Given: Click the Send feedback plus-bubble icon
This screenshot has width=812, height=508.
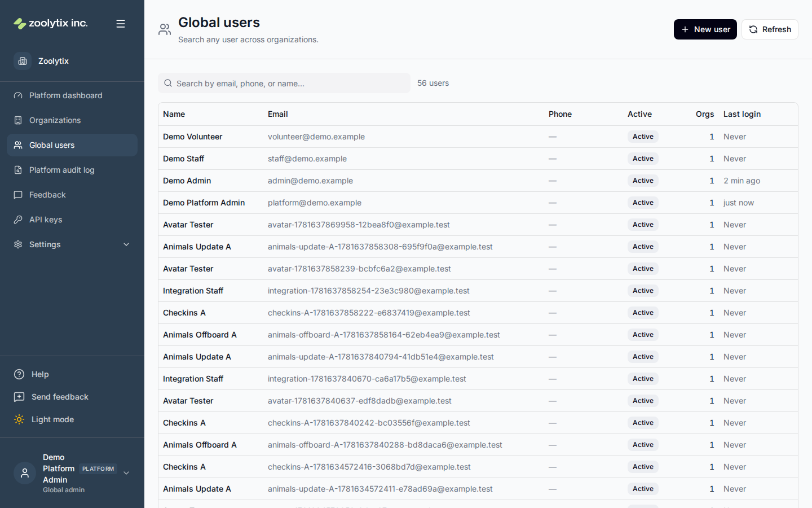Looking at the screenshot, I should 19,397.
